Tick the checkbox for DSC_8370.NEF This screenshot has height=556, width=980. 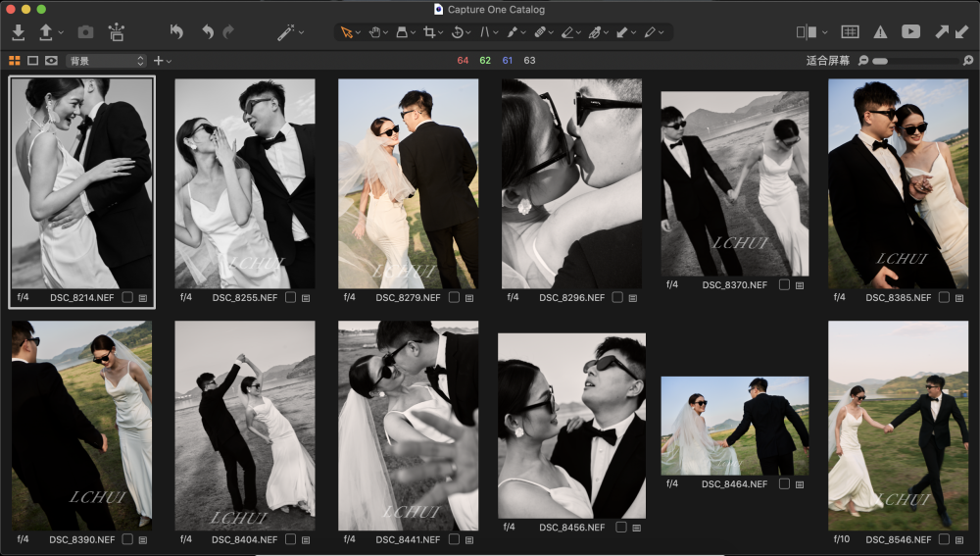pyautogui.click(x=783, y=285)
